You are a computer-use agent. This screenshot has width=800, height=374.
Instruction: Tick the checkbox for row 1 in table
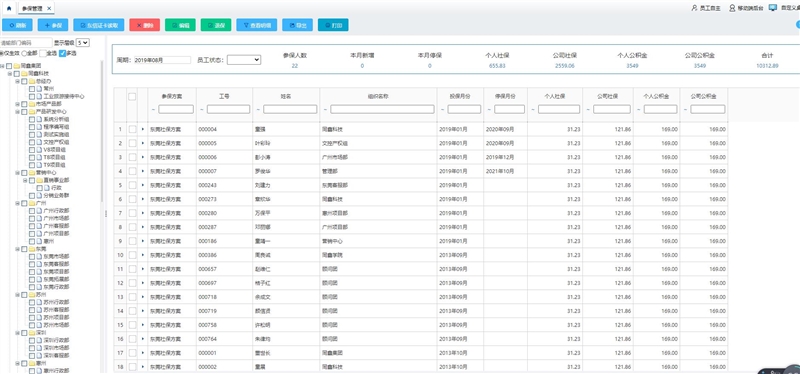(132, 129)
